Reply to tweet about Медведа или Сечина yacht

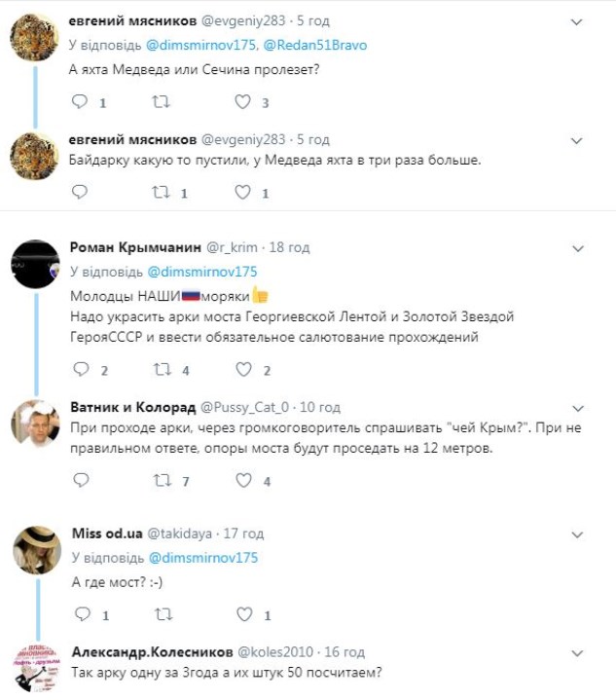pyautogui.click(x=81, y=101)
